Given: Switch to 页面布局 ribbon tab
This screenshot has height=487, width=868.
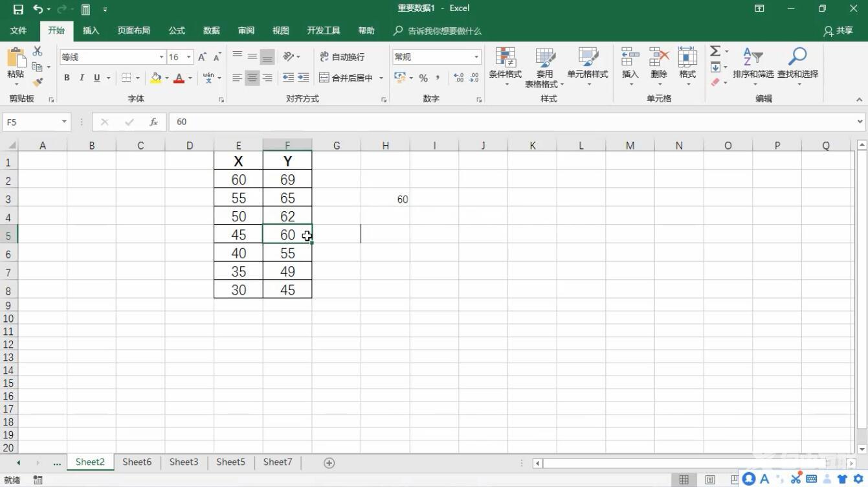Looking at the screenshot, I should click(x=134, y=30).
